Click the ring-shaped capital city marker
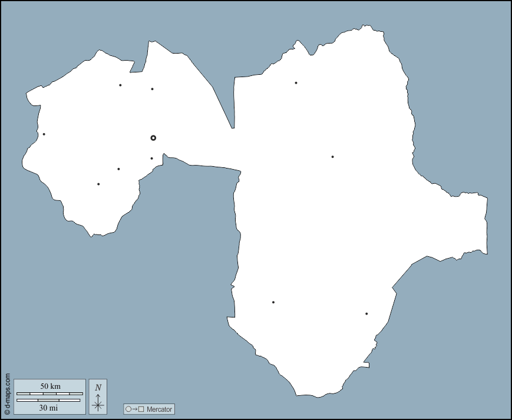512x420 pixels. coord(153,138)
